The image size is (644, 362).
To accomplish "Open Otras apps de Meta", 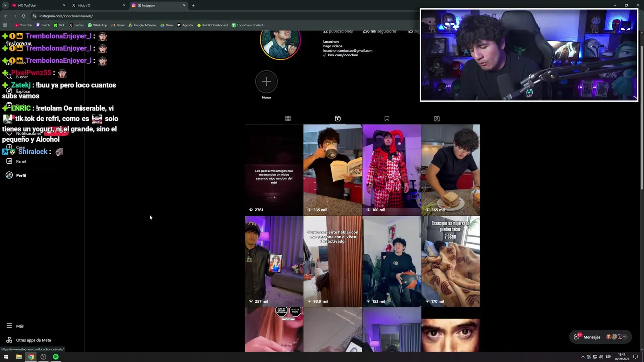I will 29,340.
